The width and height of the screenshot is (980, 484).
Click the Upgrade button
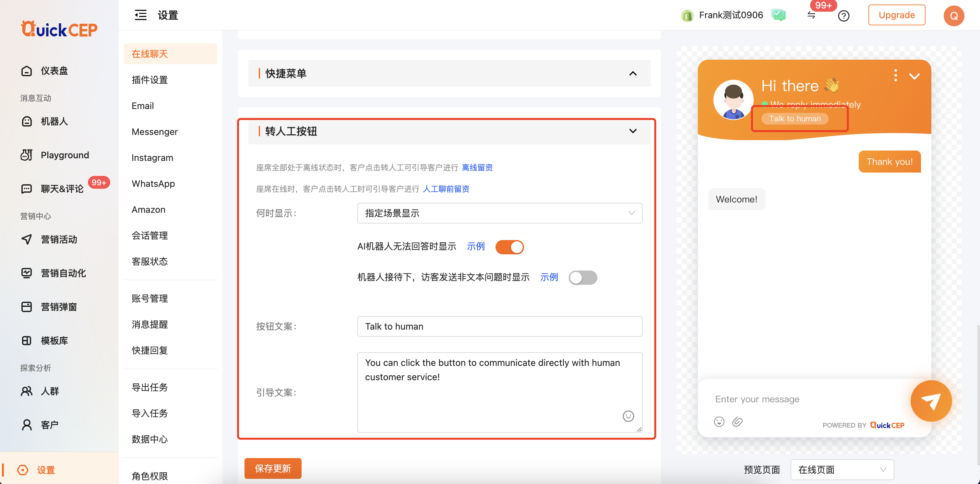(896, 15)
